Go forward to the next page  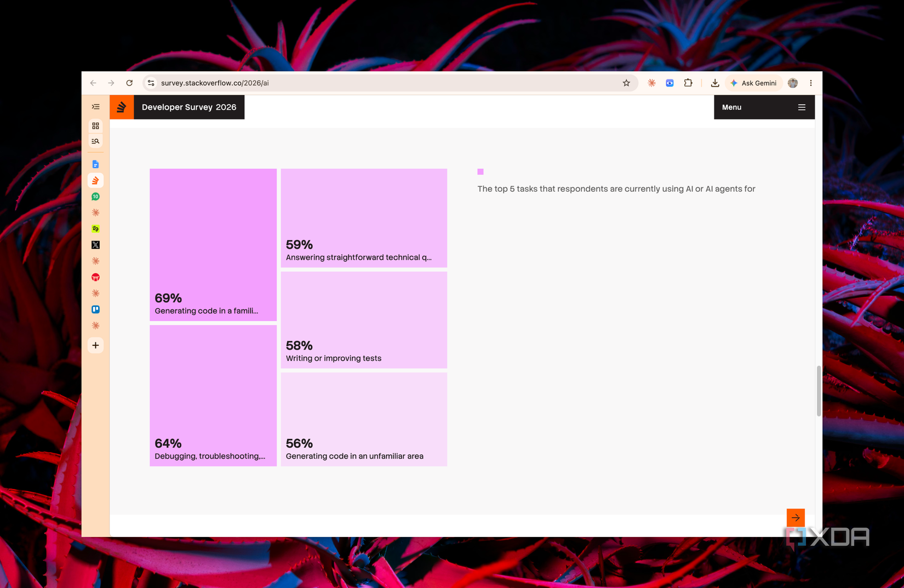coord(111,83)
